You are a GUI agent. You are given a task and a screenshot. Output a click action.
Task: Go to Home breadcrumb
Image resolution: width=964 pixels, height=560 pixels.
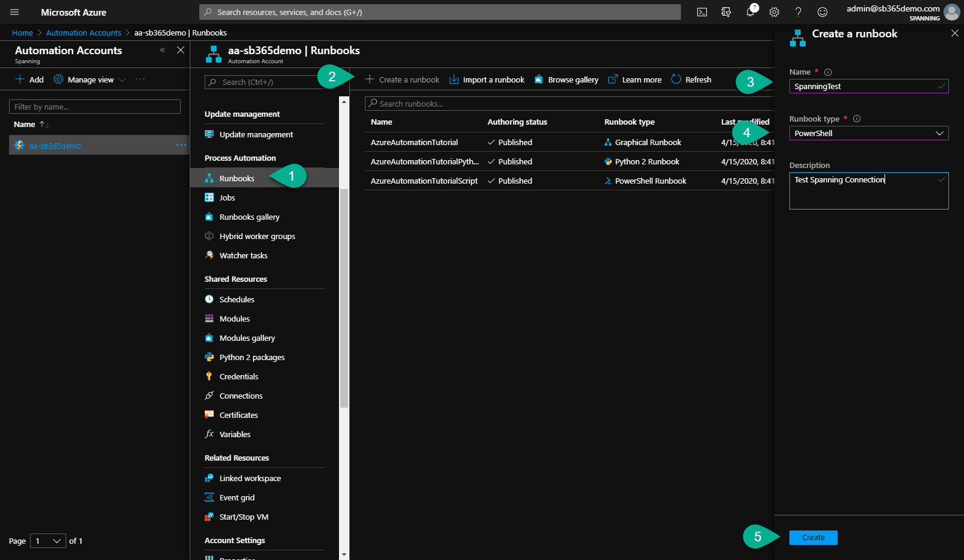[22, 33]
